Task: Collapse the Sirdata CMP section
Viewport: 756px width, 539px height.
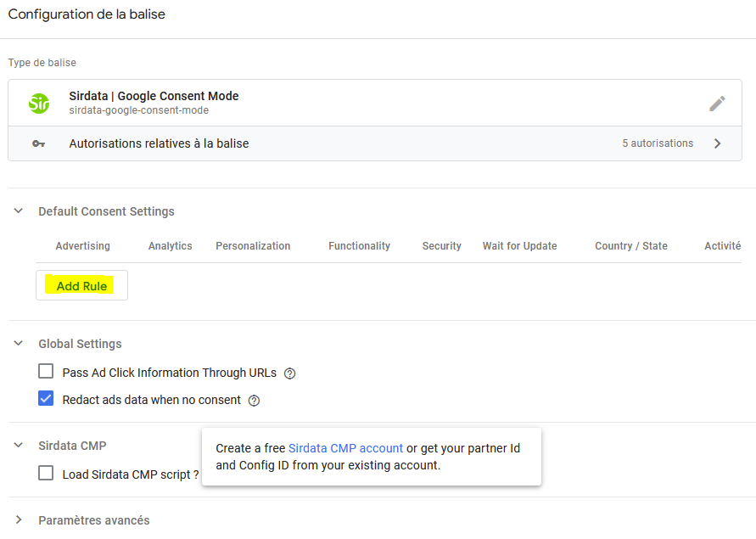Action: (x=19, y=446)
